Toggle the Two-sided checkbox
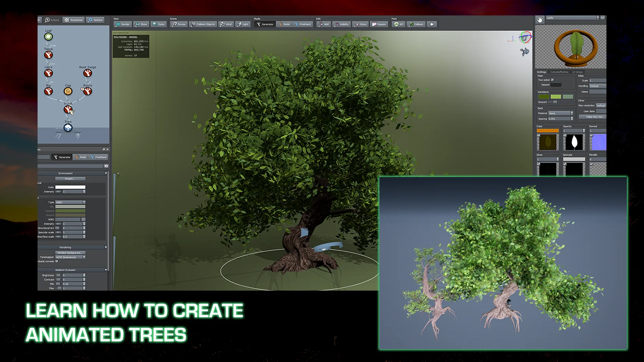This screenshot has width=644, height=362. pos(552,80)
